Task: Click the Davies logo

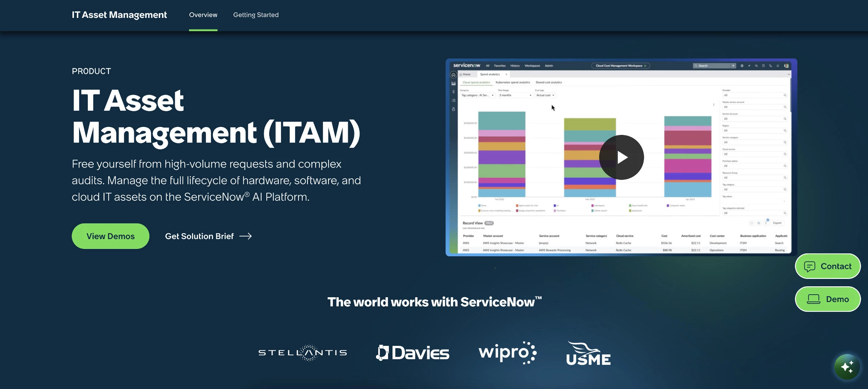Action: pos(413,353)
